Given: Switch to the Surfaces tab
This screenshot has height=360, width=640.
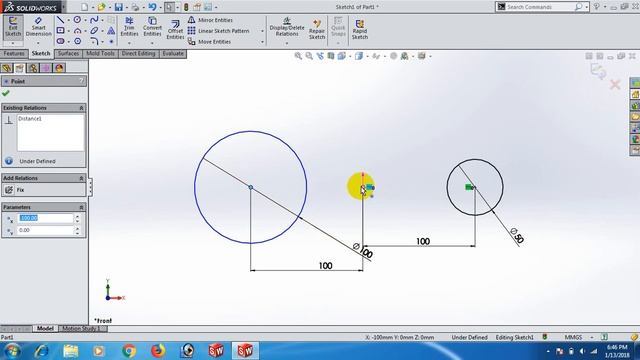Looking at the screenshot, I should 68,53.
